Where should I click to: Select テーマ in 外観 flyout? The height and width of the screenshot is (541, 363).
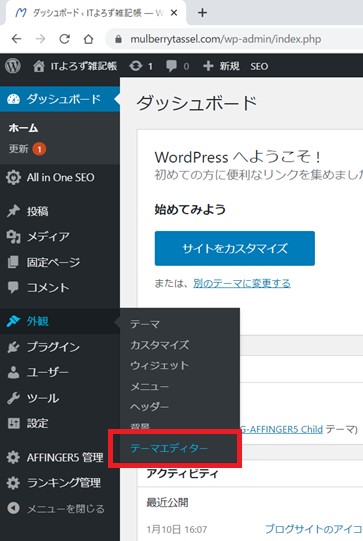click(145, 324)
